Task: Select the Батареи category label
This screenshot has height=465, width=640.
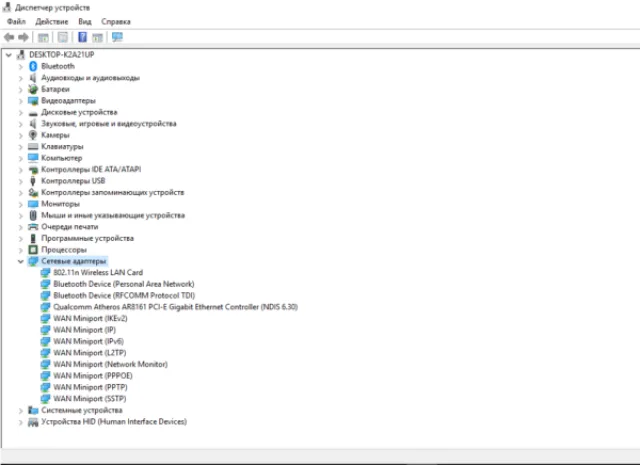Action: pyautogui.click(x=55, y=89)
